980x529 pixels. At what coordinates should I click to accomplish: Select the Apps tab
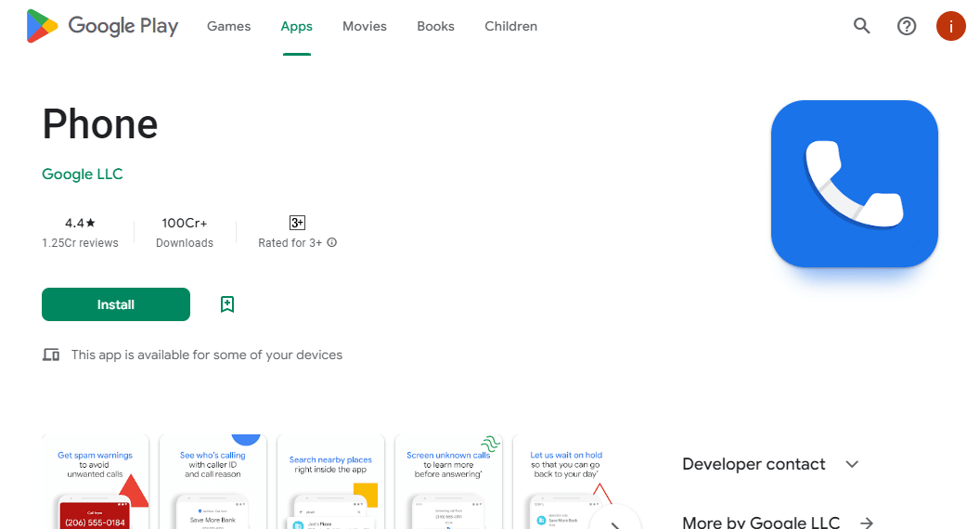point(296,26)
